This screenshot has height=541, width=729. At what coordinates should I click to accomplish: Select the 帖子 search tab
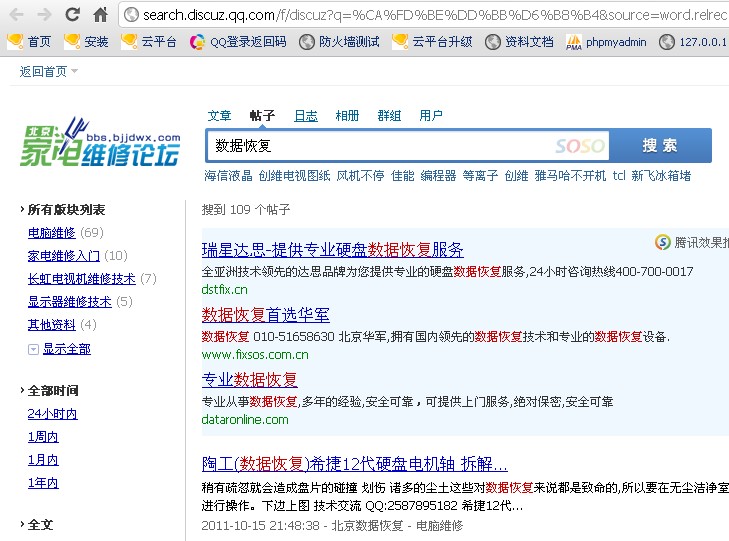tap(262, 115)
